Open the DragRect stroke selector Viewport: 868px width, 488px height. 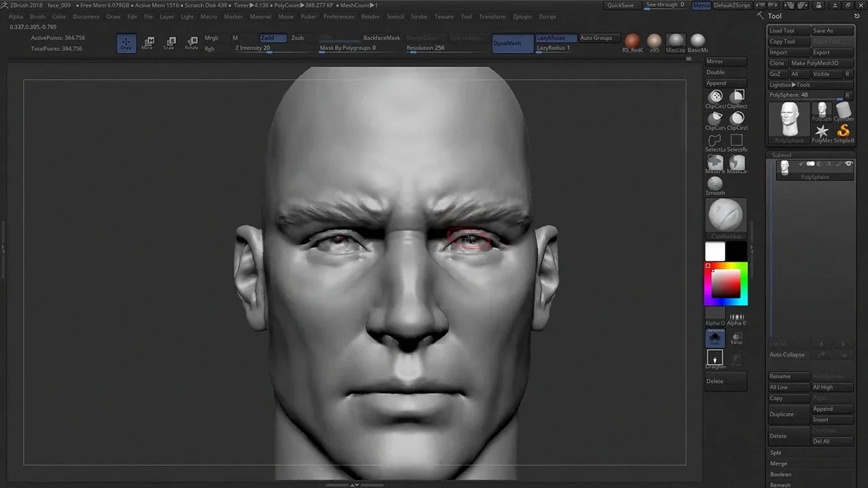tap(715, 359)
